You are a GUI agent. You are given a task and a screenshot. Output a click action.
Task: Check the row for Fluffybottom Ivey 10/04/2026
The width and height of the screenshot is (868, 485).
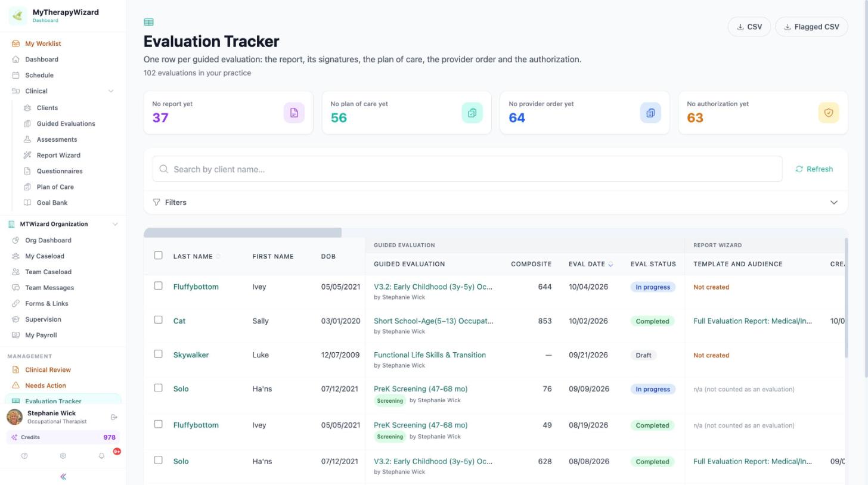(158, 285)
